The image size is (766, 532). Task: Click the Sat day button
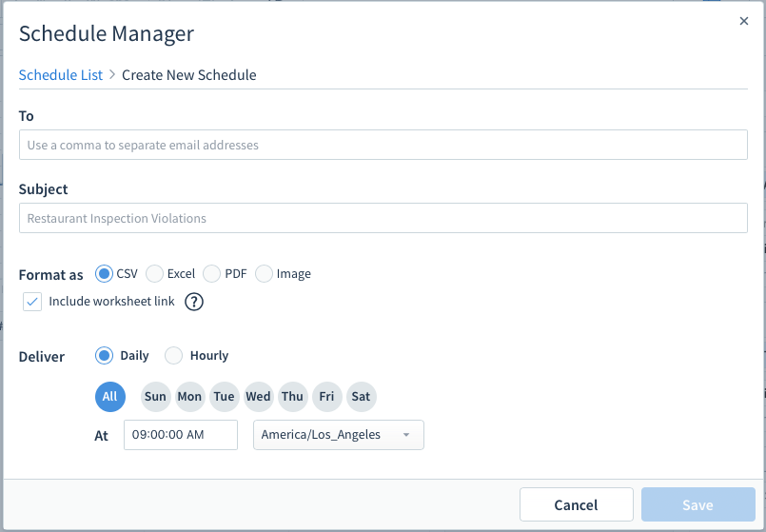[361, 397]
